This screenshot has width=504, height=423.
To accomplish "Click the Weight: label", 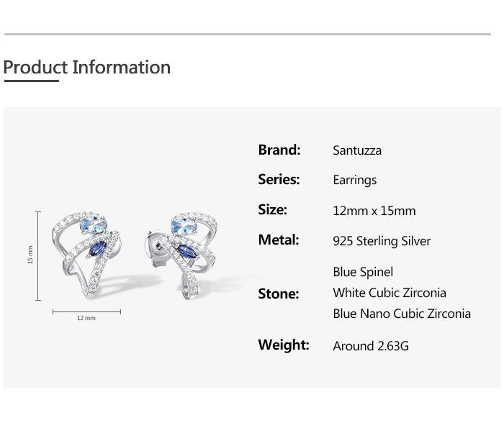I will click(284, 345).
